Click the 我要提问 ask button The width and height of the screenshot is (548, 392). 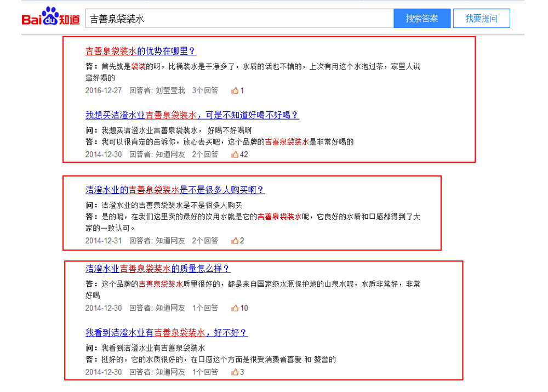(481, 19)
